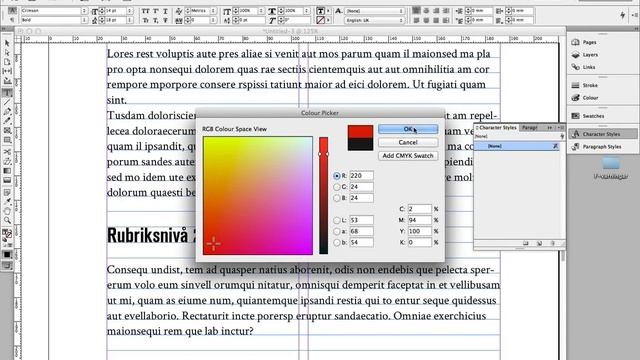The height and width of the screenshot is (360, 640).
Task: Select the Line tool
Action: 7,102
